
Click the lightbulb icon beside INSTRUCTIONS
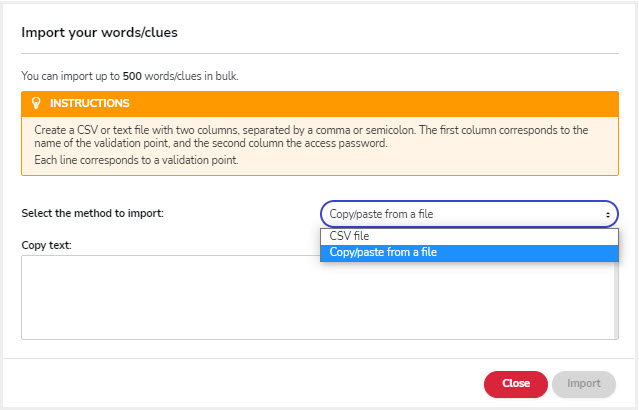[36, 103]
